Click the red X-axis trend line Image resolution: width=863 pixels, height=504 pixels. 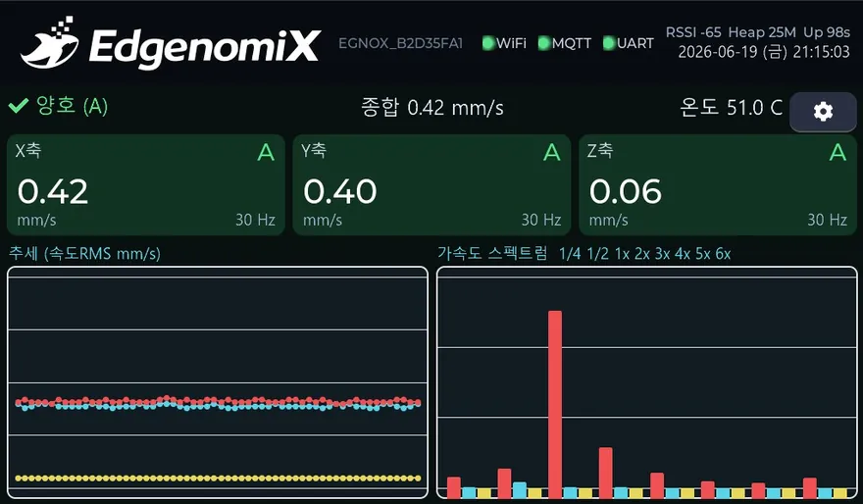point(218,401)
